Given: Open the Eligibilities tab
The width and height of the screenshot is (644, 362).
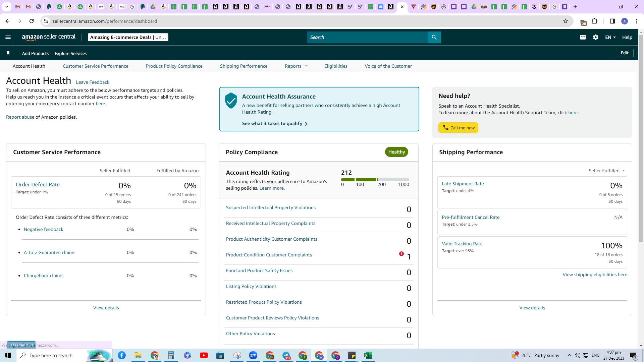Looking at the screenshot, I should point(336,66).
